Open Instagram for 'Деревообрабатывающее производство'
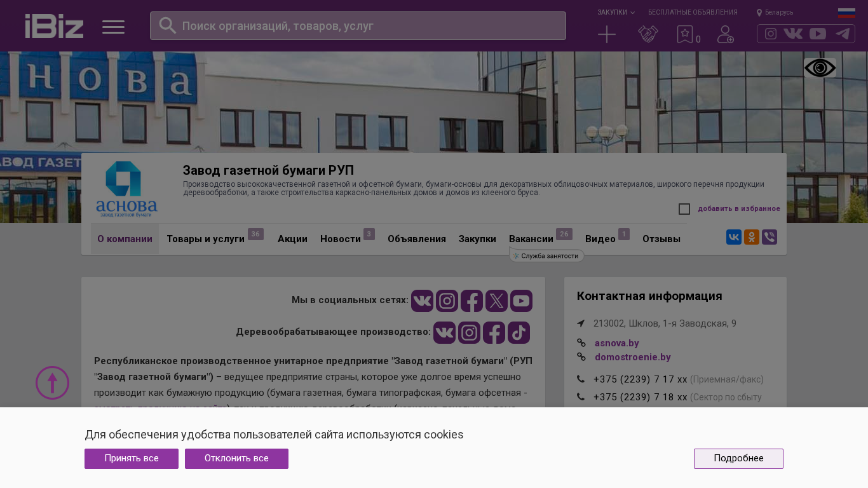 [469, 332]
